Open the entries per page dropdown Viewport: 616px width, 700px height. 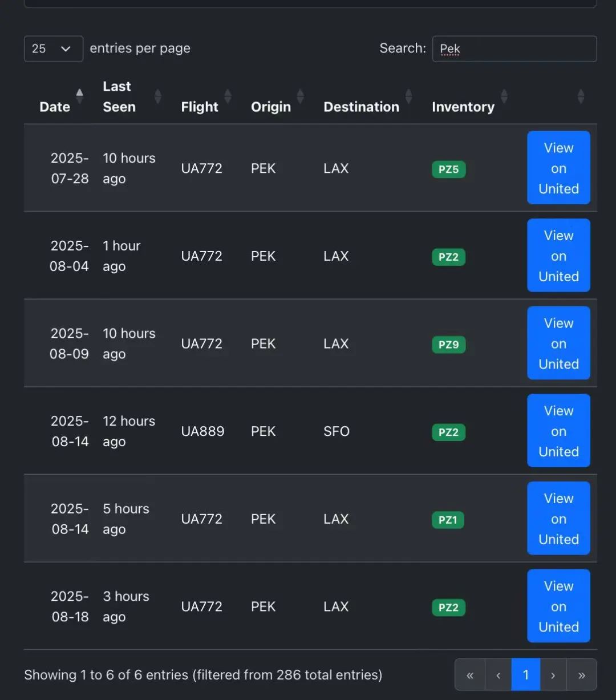(x=53, y=48)
